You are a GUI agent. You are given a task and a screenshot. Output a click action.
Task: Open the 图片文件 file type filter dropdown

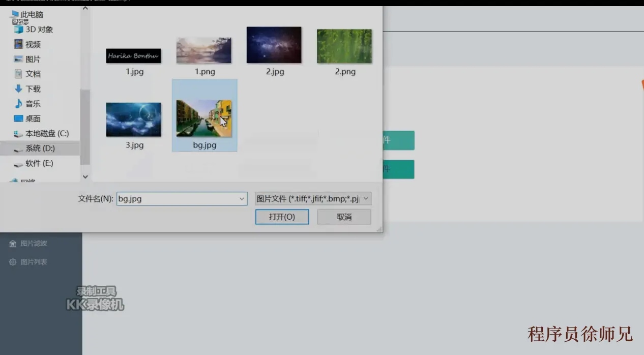click(x=313, y=199)
